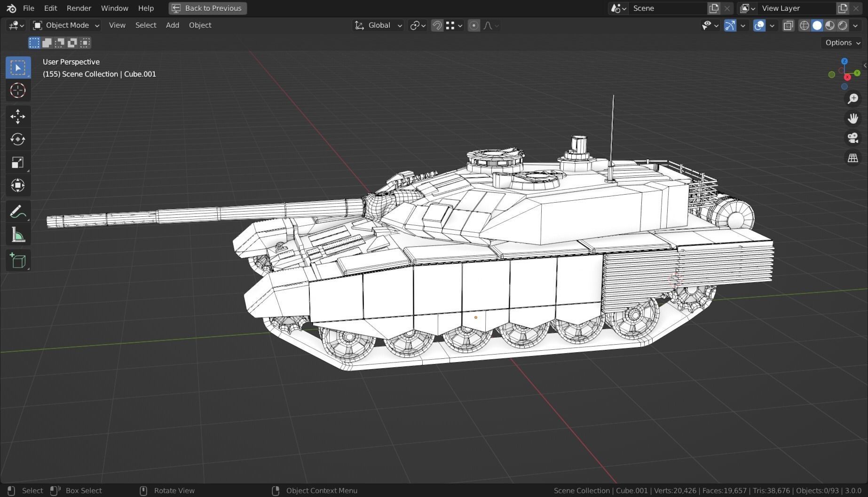Screen dimensions: 868x497
Task: Set selection mode to Subtract
Action: 60,43
